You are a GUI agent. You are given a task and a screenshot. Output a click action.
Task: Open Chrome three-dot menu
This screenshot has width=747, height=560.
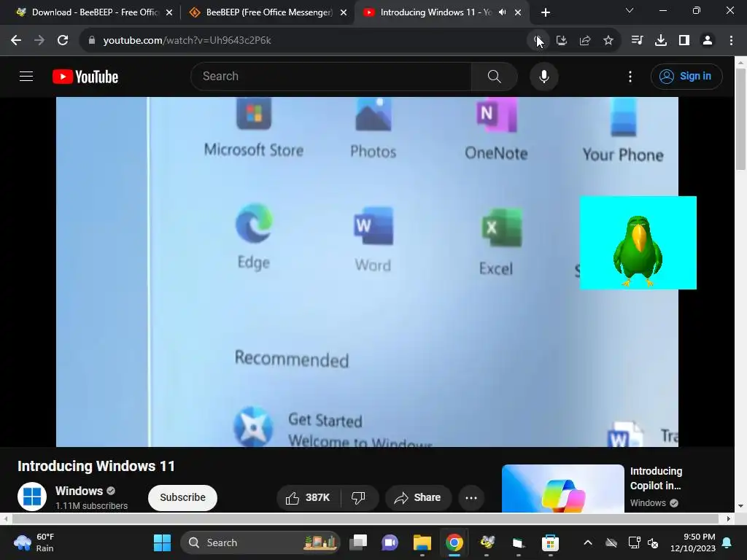coord(731,40)
